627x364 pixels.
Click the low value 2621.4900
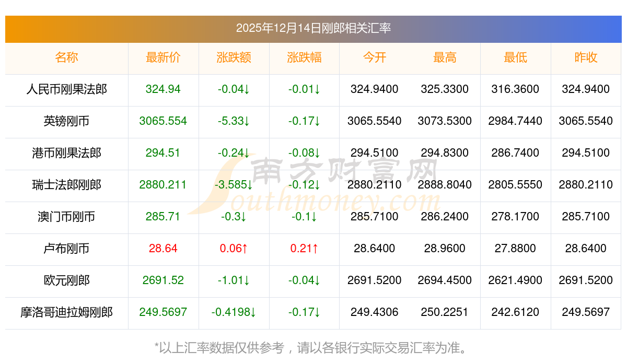(x=516, y=280)
